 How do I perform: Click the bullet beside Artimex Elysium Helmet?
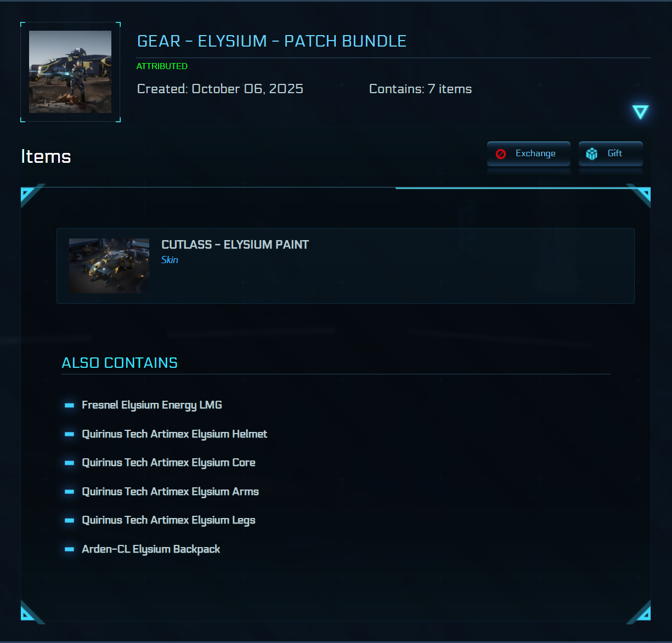(70, 434)
